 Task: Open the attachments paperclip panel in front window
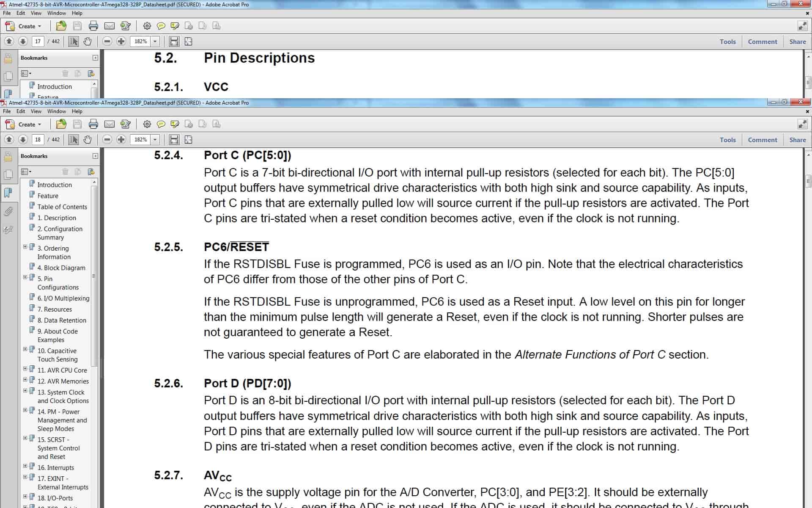pos(8,211)
